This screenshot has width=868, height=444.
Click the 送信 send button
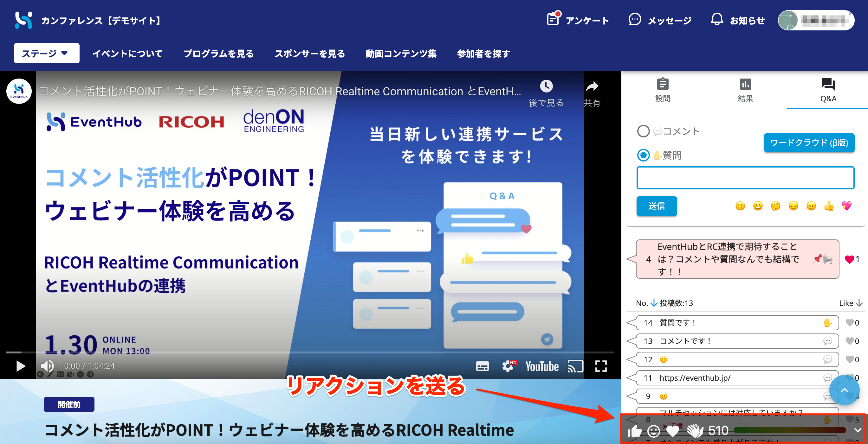[657, 206]
